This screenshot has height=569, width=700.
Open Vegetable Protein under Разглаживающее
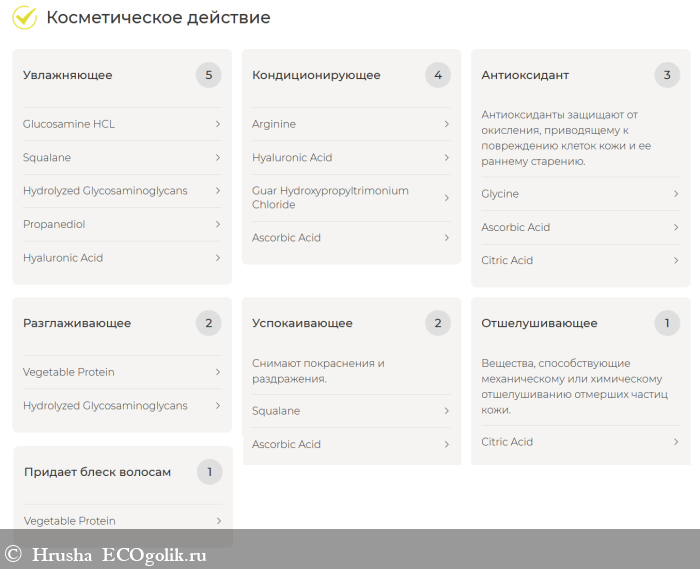point(122,372)
